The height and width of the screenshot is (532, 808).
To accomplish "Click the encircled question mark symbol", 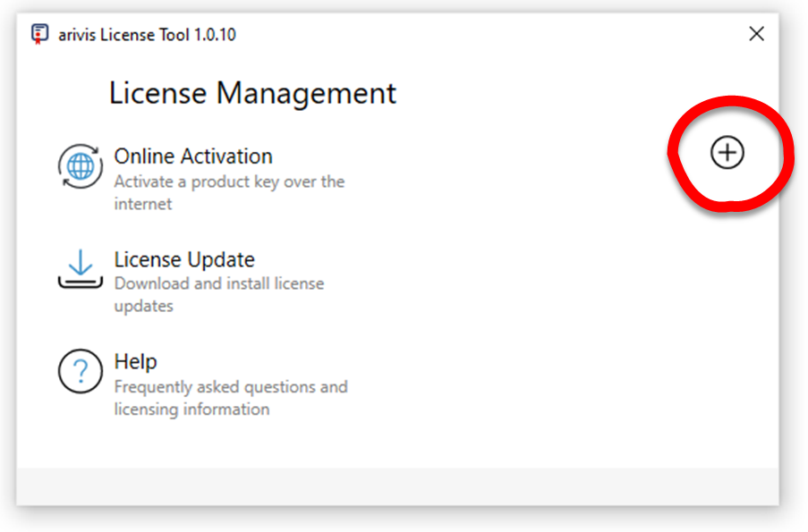I will [80, 371].
